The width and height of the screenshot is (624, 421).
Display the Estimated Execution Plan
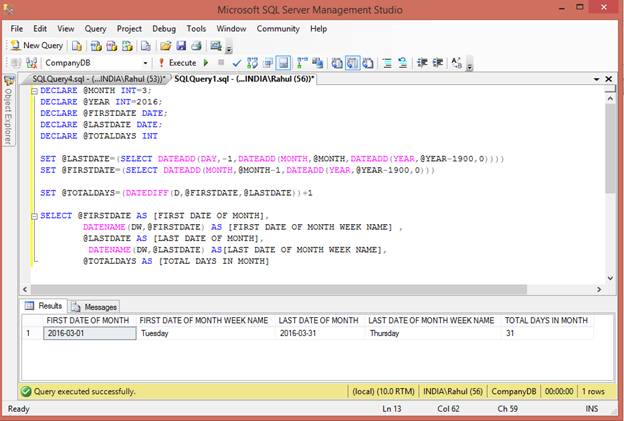point(252,63)
